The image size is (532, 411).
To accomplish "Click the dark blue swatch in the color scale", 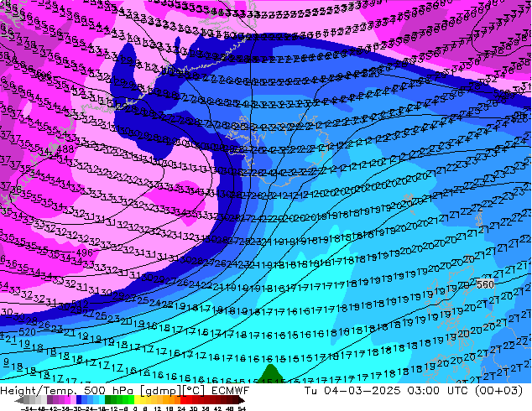I will click(x=79, y=400).
